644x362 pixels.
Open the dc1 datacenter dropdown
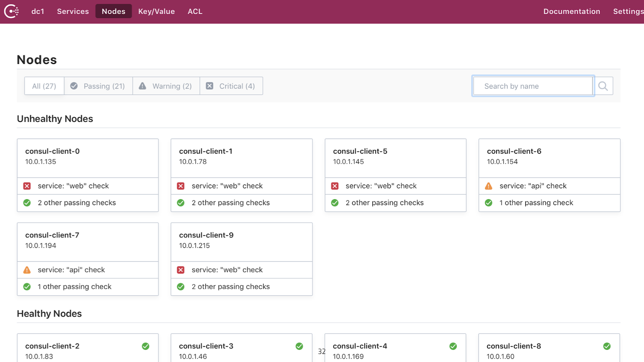pyautogui.click(x=38, y=11)
